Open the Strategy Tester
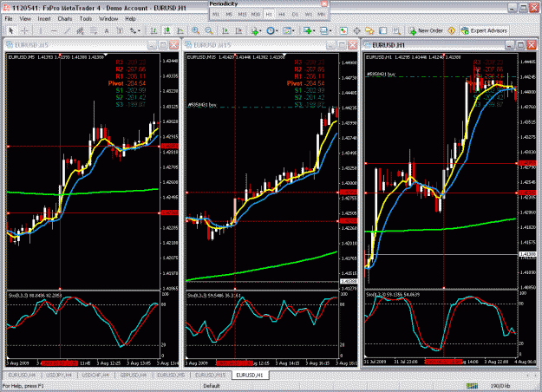The image size is (542, 392). [x=396, y=30]
